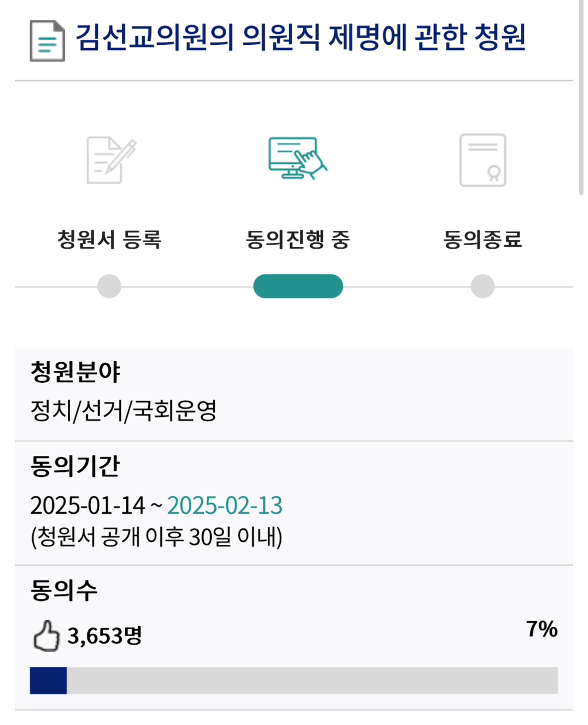Click the teal active step pill indicator
The height and width of the screenshot is (725, 588).
(x=297, y=286)
